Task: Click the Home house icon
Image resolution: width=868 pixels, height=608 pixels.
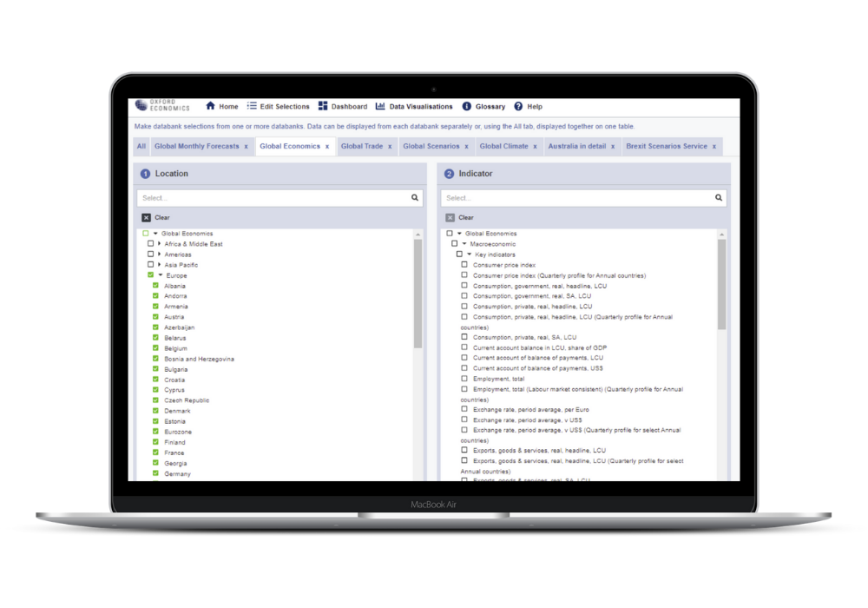Action: pos(210,106)
